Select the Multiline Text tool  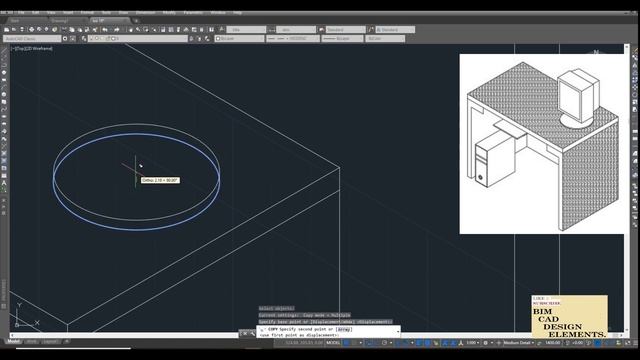4,183
